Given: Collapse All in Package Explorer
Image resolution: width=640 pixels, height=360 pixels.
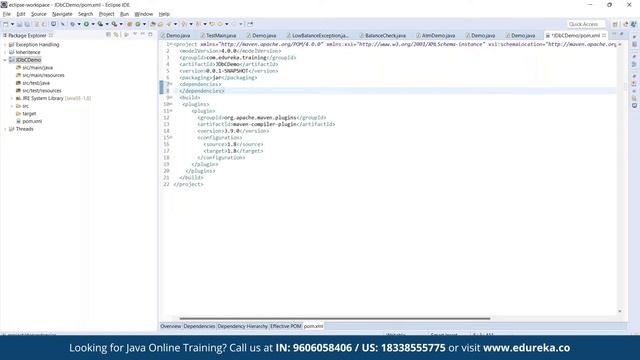Looking at the screenshot, I should point(109,35).
